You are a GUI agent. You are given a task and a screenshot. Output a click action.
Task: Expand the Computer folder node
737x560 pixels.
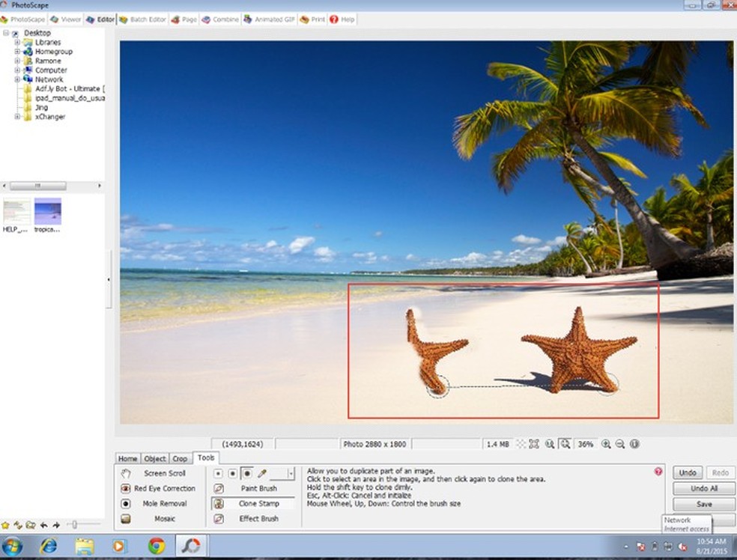click(17, 70)
